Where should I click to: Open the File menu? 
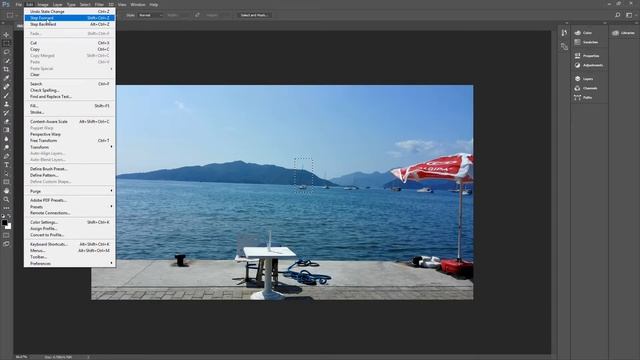(18, 4)
